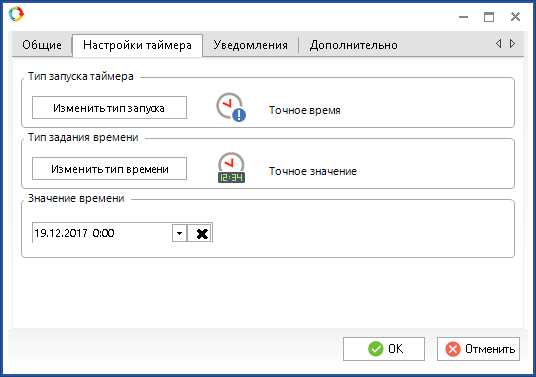The height and width of the screenshot is (377, 536).
Task: Open the date picker dropdown arrow
Action: tap(179, 233)
